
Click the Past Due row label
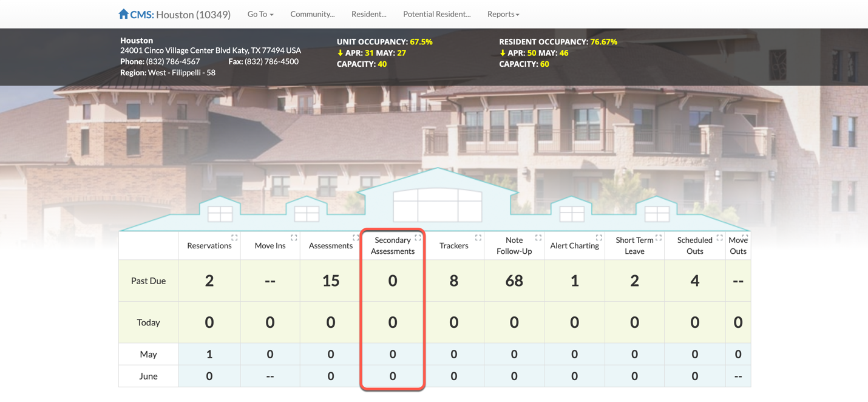click(149, 281)
